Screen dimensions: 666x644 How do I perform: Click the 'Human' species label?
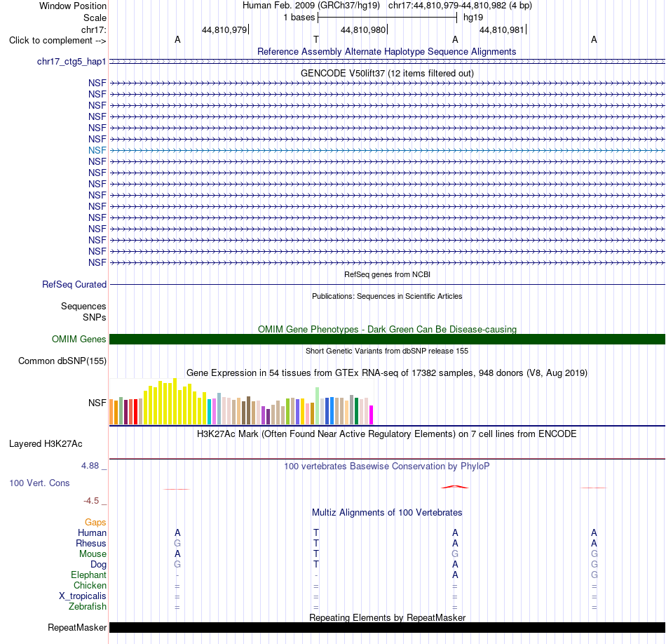pos(92,533)
